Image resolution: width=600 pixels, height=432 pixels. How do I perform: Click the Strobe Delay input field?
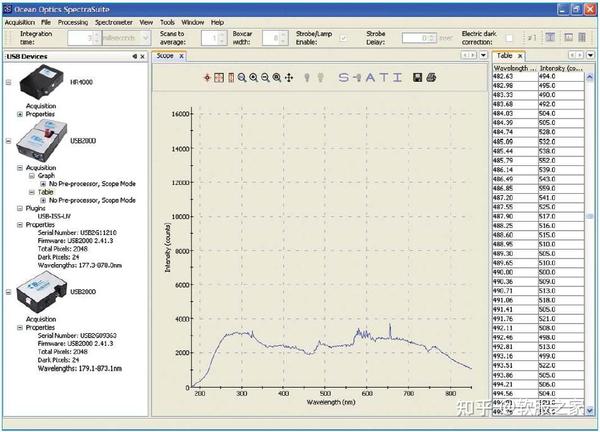pyautogui.click(x=419, y=38)
